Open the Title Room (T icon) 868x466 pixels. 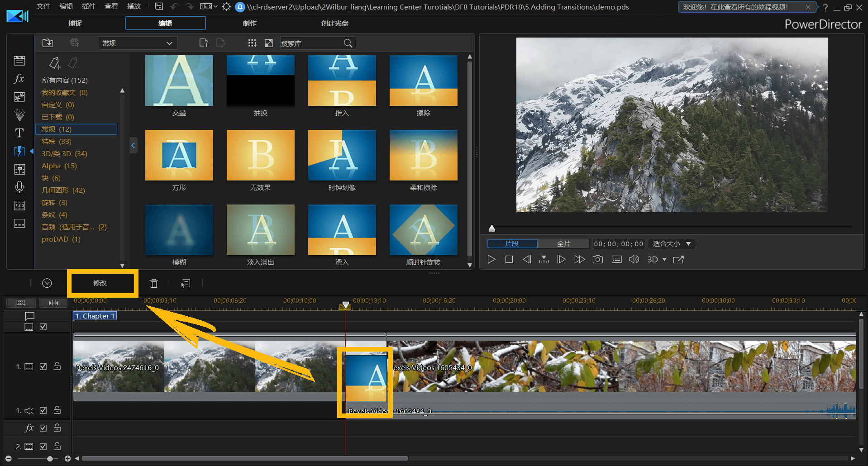pyautogui.click(x=19, y=133)
